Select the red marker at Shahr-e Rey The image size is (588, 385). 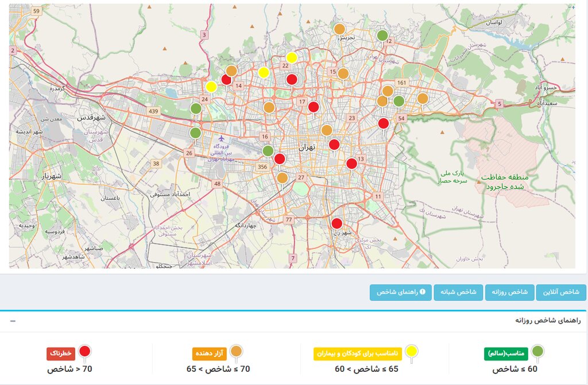pyautogui.click(x=337, y=224)
